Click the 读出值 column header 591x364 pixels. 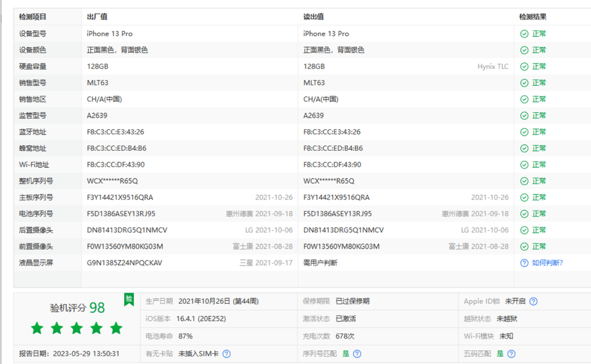(x=314, y=17)
